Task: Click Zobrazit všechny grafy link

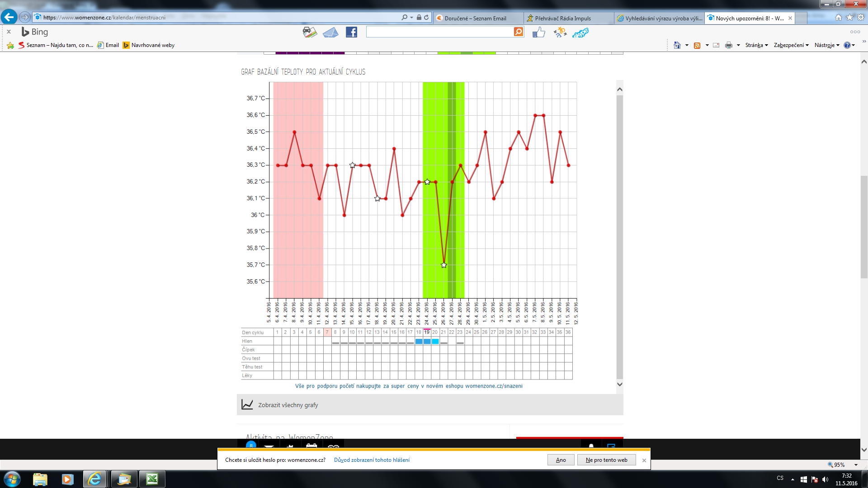Action: point(288,405)
